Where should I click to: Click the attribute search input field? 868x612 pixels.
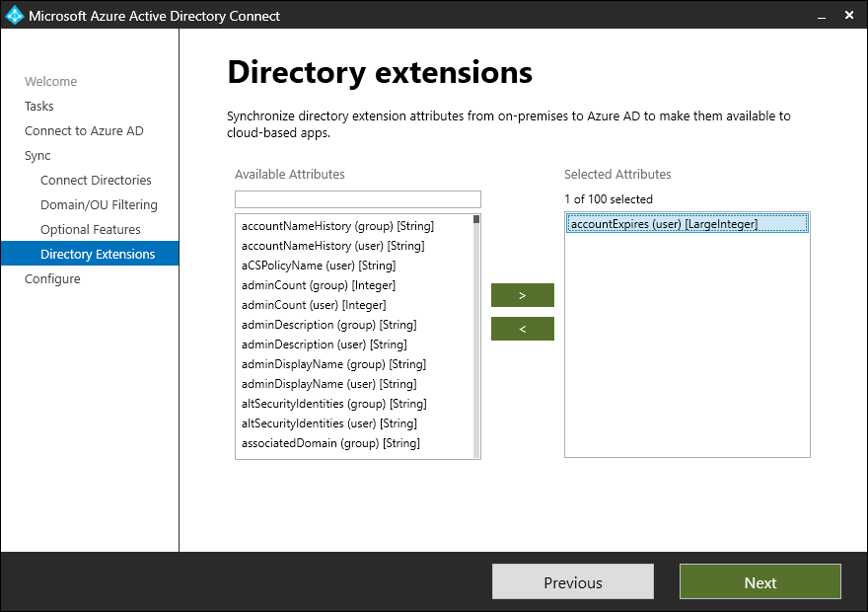tap(357, 198)
